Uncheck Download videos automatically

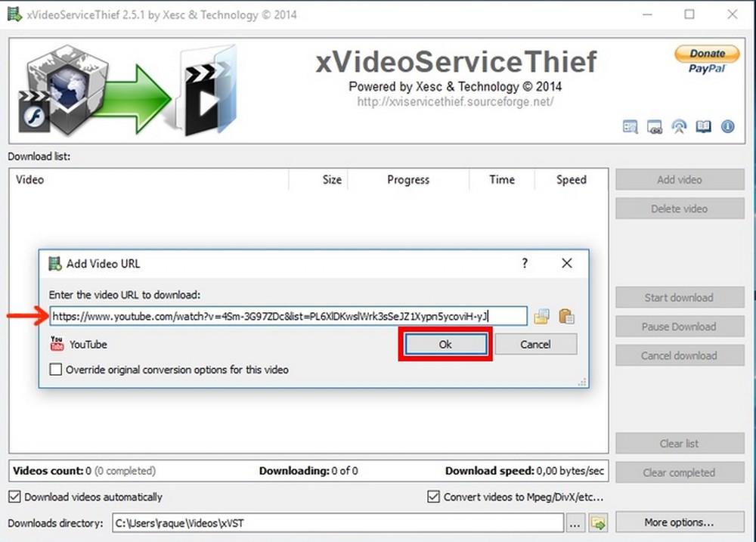(15, 497)
